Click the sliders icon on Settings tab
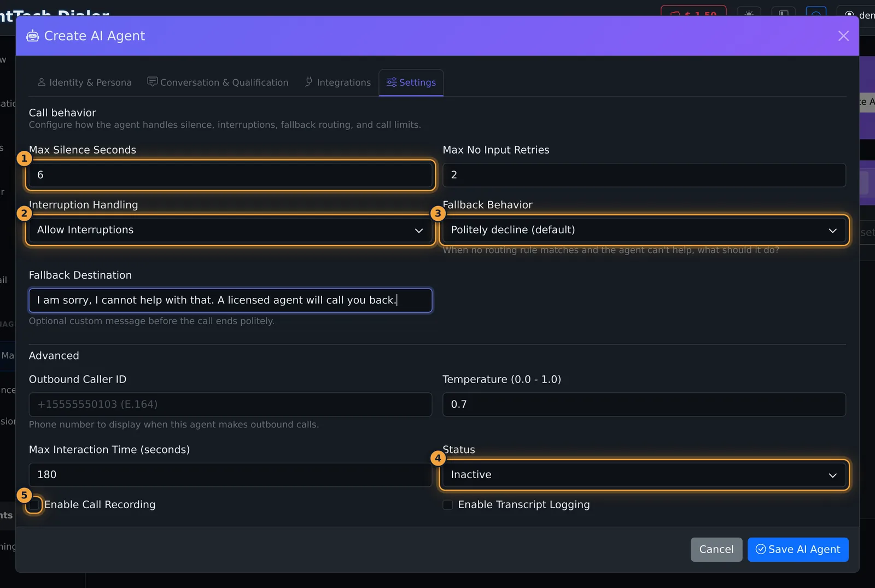Screen dimensions: 875x588 coord(392,83)
